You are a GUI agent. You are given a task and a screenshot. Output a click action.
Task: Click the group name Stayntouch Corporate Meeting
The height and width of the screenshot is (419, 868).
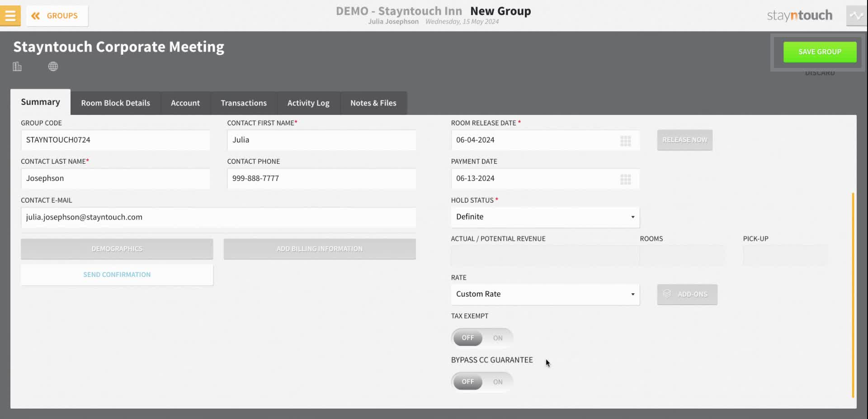pos(119,47)
